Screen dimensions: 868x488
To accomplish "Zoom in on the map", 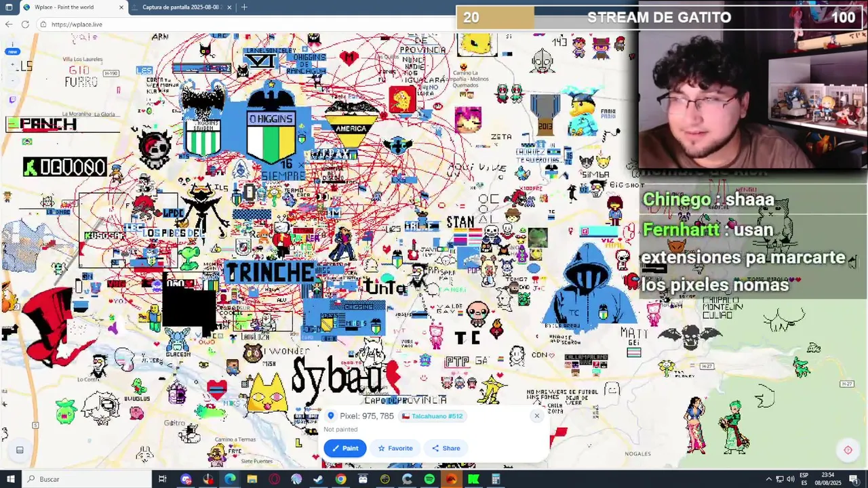I will tap(12, 66).
